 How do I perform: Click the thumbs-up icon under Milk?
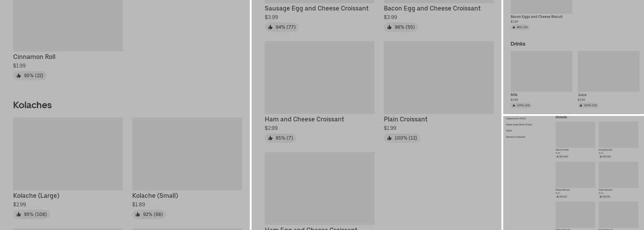coord(514,106)
